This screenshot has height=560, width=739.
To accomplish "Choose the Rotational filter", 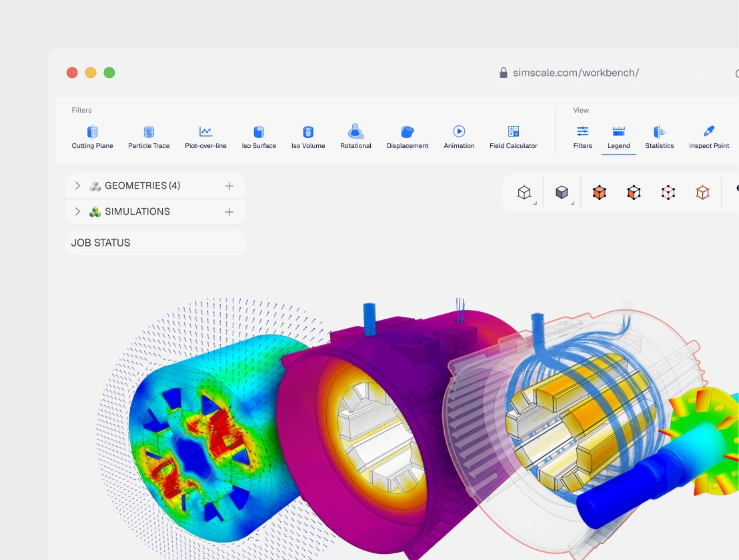I will point(356,137).
